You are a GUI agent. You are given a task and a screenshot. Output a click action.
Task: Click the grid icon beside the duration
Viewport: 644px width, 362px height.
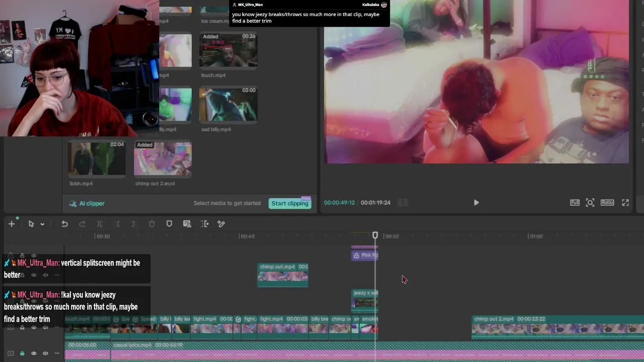click(x=403, y=203)
